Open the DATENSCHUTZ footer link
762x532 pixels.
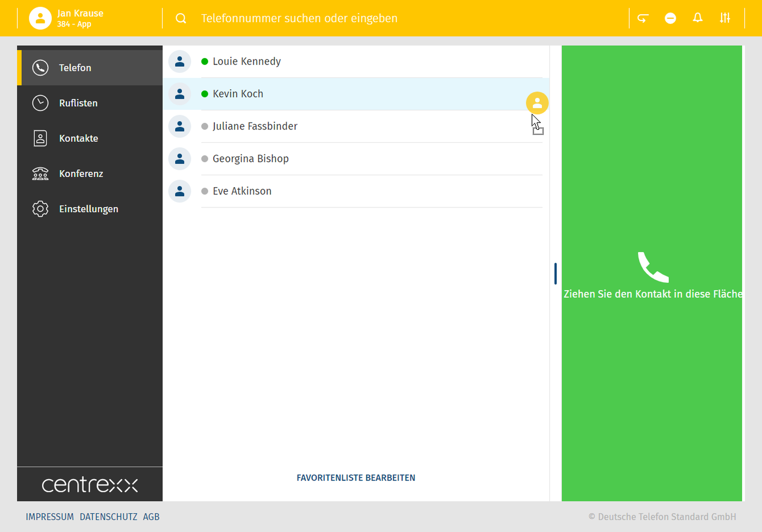click(x=108, y=517)
